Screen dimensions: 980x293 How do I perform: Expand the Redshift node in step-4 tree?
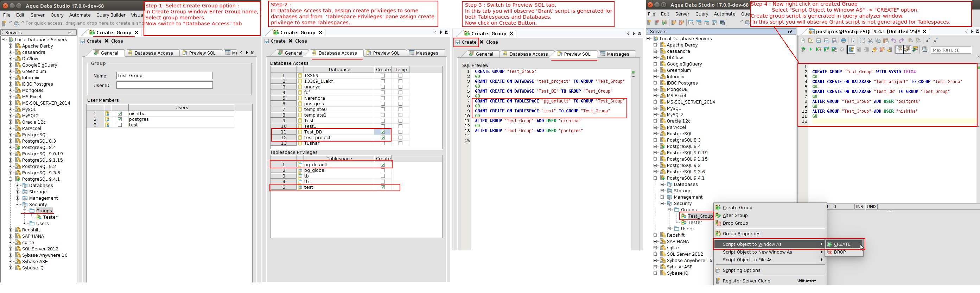[x=655, y=235]
